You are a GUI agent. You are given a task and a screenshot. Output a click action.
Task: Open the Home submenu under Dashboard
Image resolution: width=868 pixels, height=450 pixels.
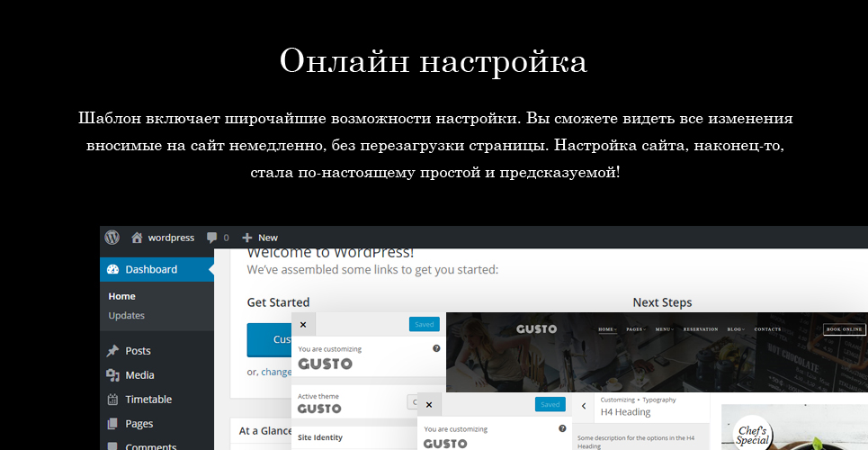click(121, 296)
